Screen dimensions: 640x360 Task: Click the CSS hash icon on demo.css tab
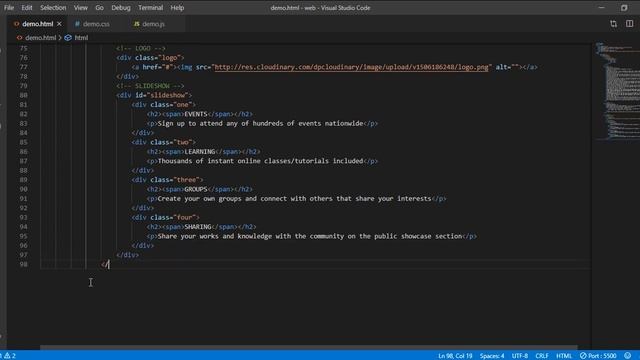tap(77, 24)
